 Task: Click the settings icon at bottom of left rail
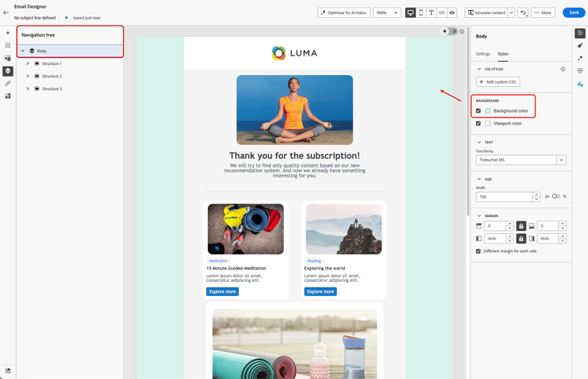point(8,370)
